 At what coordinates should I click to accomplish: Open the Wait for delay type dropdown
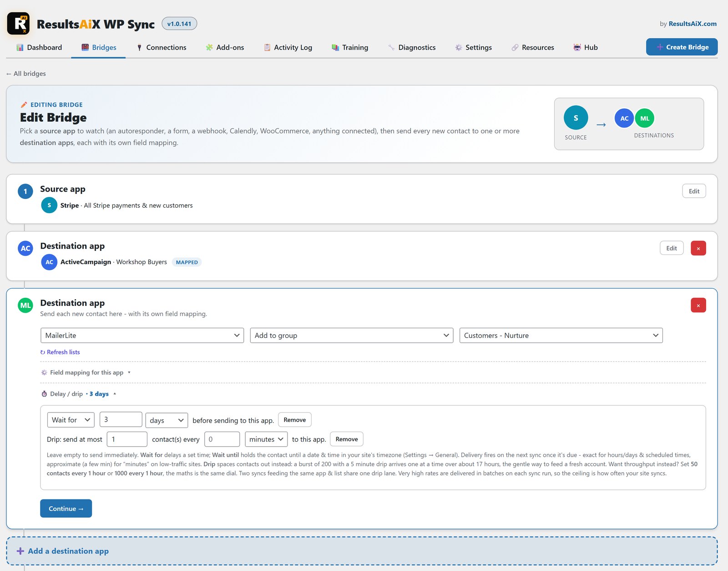(x=71, y=420)
